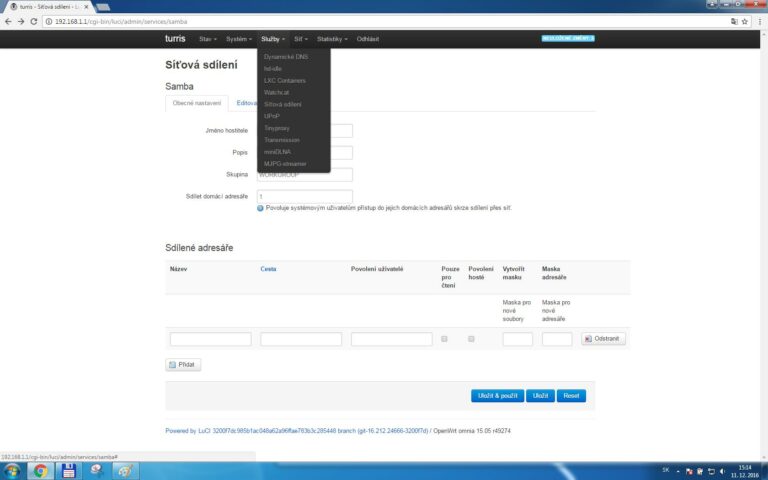Open the Windows Start button
768x480 pixels.
[11, 471]
